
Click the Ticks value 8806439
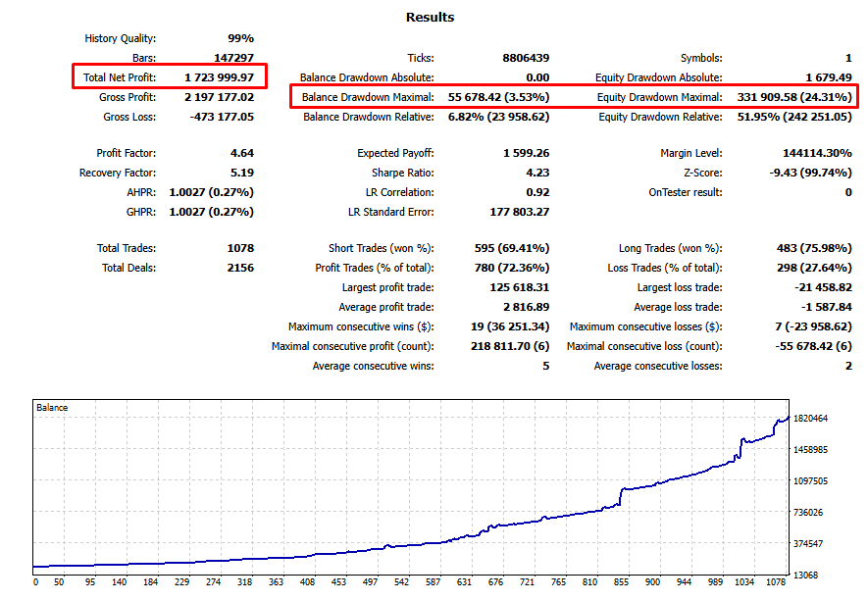pyautogui.click(x=526, y=58)
